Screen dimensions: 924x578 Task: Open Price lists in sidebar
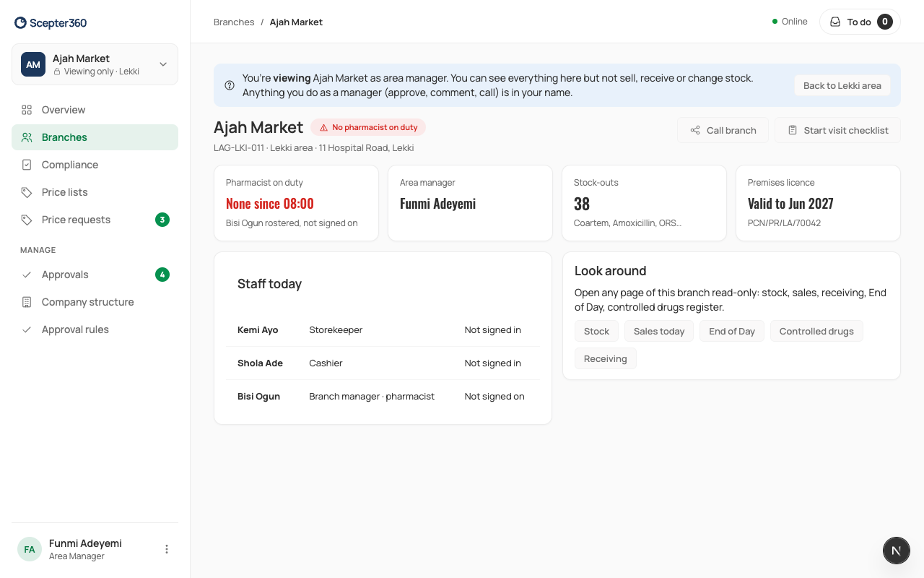95,192
